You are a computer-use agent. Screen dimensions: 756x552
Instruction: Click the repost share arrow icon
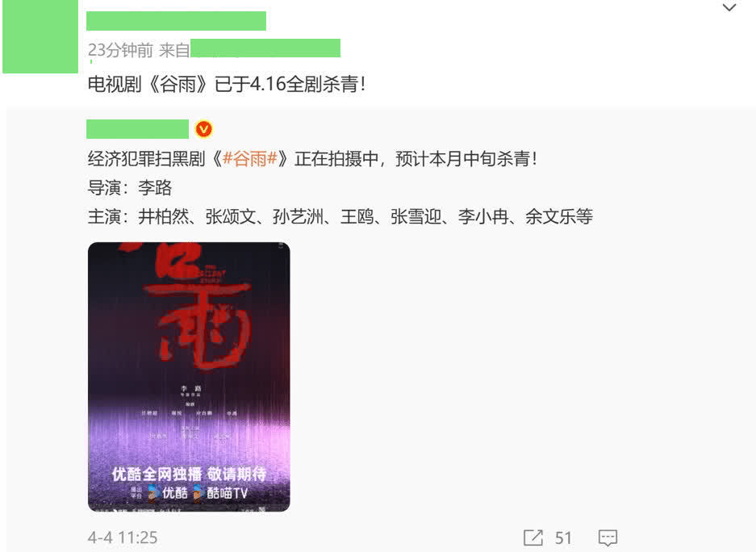[x=533, y=537]
